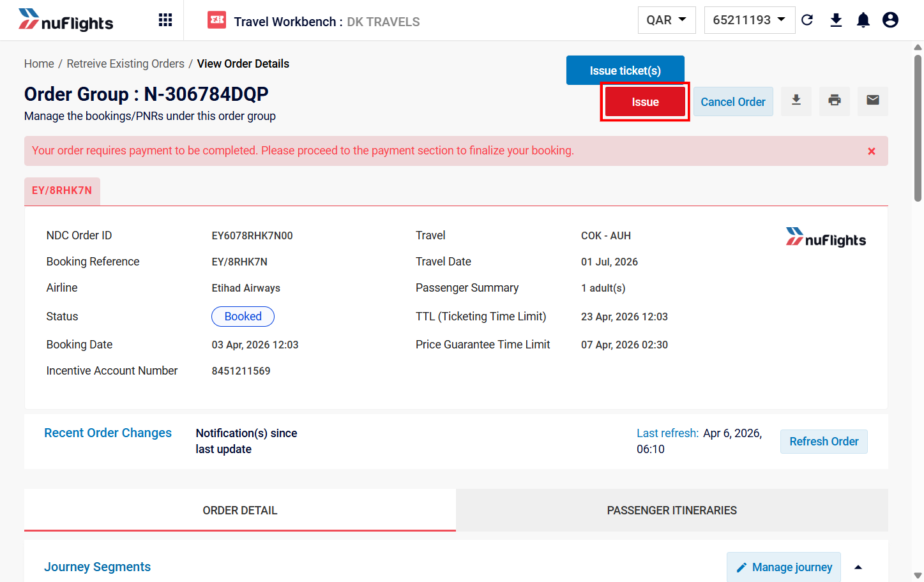This screenshot has width=924, height=582.
Task: Click the Issue ticket(s) button
Action: pos(625,71)
